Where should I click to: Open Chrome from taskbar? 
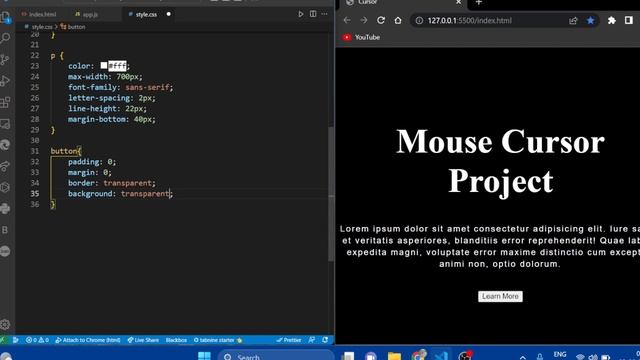pos(418,356)
